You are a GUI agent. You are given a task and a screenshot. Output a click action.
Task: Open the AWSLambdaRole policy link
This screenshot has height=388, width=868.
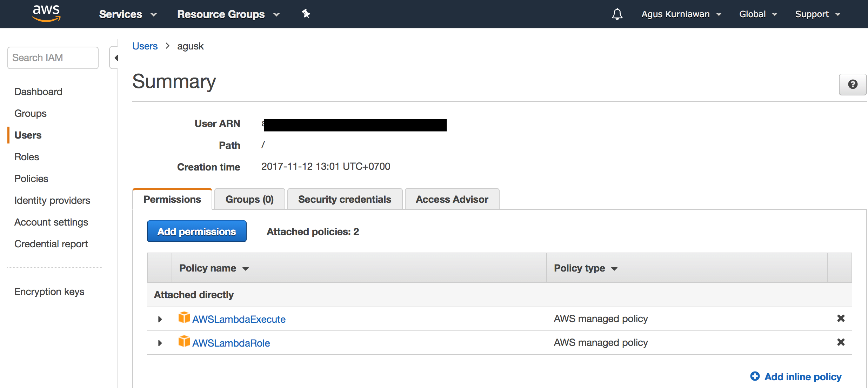pos(231,343)
